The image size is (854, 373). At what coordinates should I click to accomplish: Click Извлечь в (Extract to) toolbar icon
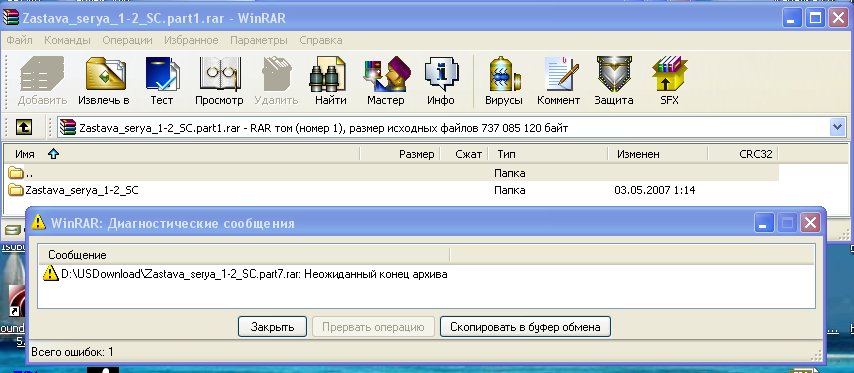click(x=105, y=74)
